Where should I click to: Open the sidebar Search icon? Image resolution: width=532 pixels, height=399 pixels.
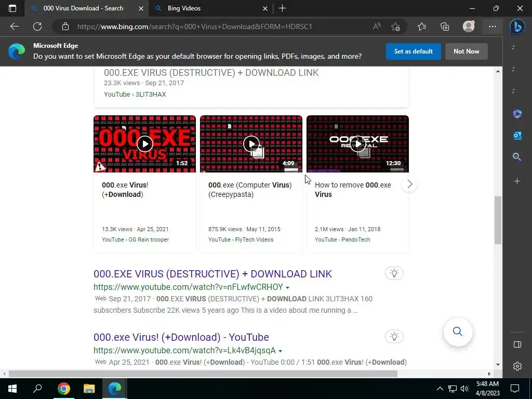517,157
